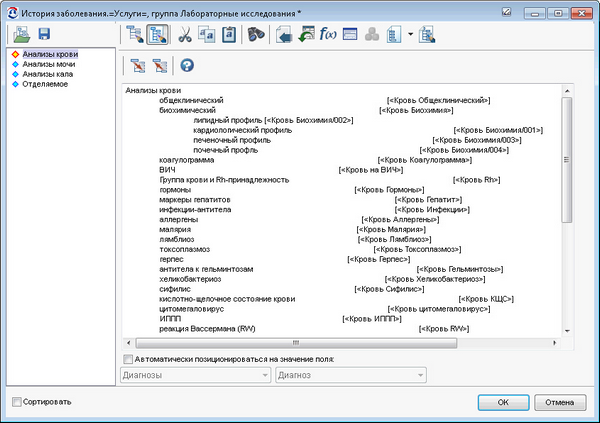Click the open folder icon in top-left toolbar
The image size is (600, 423).
tap(21, 34)
